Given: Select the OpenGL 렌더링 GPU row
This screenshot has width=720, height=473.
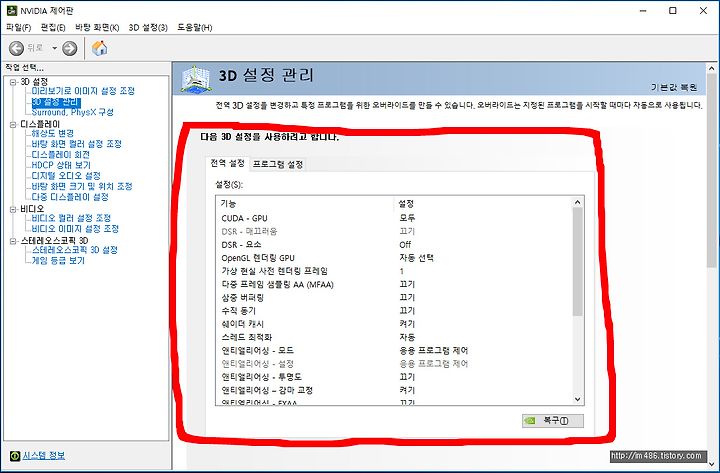Looking at the screenshot, I should 394,258.
